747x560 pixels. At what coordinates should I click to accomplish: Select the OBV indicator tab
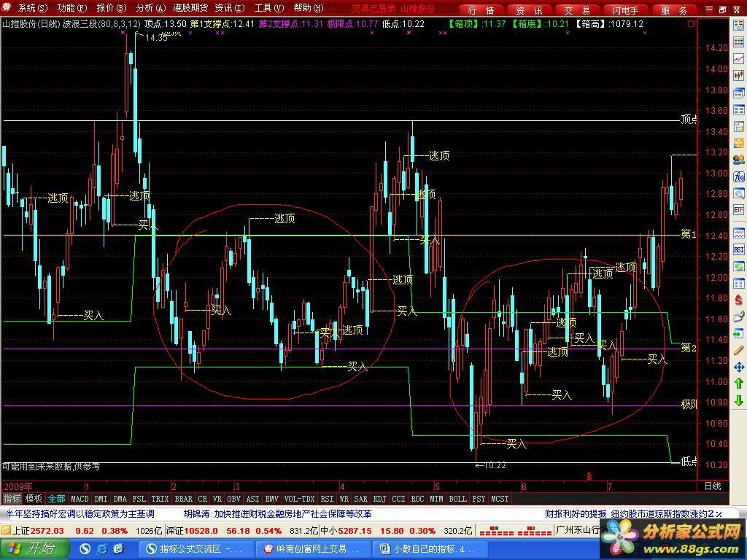pos(233,499)
